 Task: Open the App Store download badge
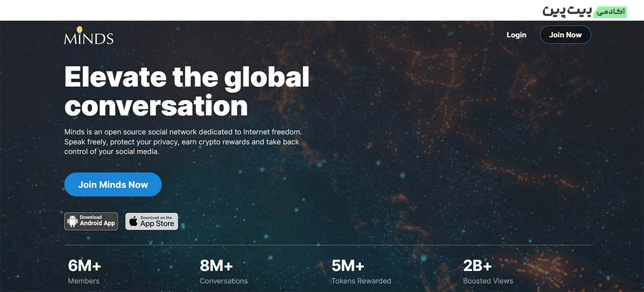click(x=151, y=221)
